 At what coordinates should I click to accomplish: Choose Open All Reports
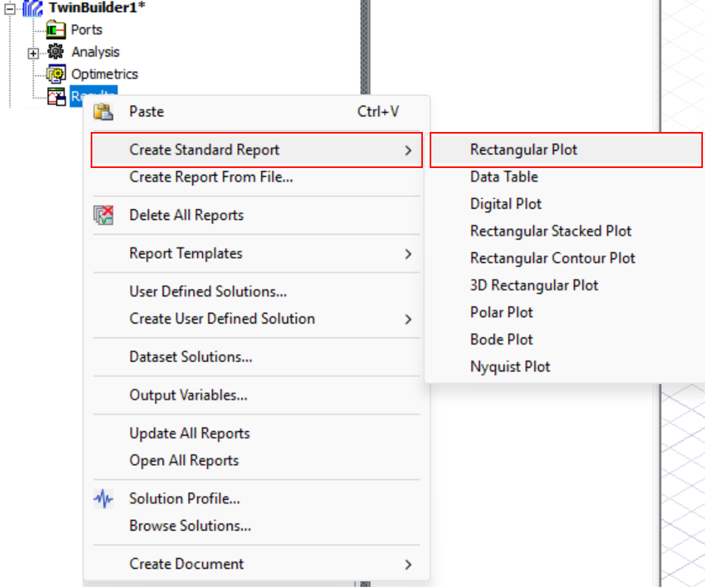pyautogui.click(x=257, y=460)
